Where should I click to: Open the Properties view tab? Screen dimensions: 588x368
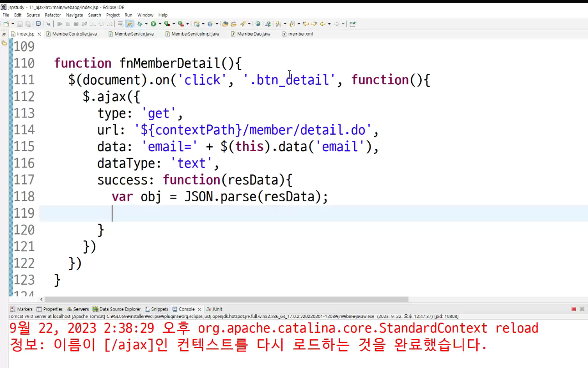tap(50, 309)
